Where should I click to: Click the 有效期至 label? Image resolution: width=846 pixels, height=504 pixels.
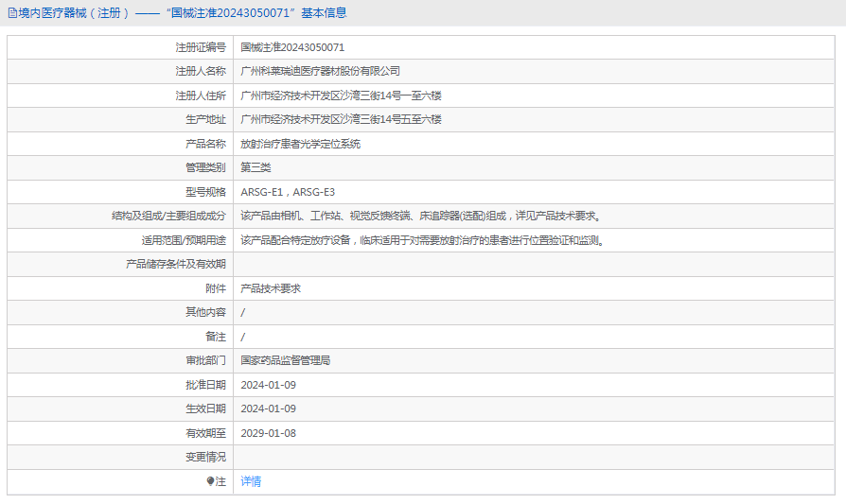pos(205,433)
